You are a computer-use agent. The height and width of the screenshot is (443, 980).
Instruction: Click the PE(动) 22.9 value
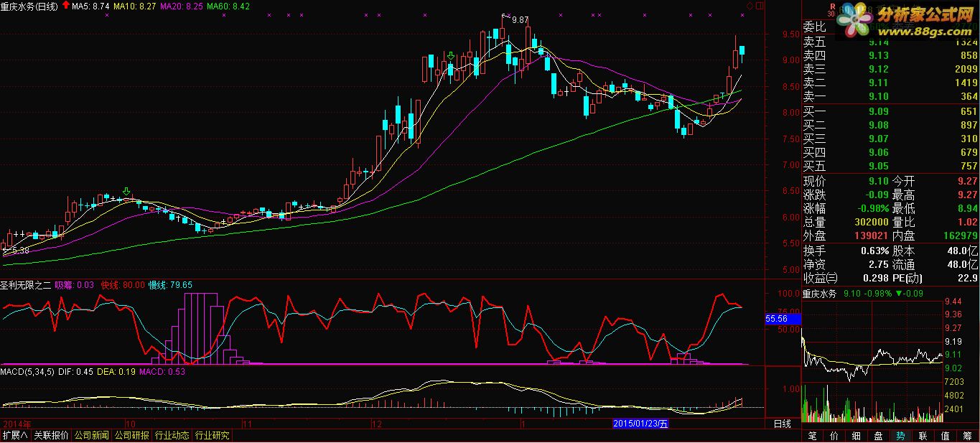967,278
